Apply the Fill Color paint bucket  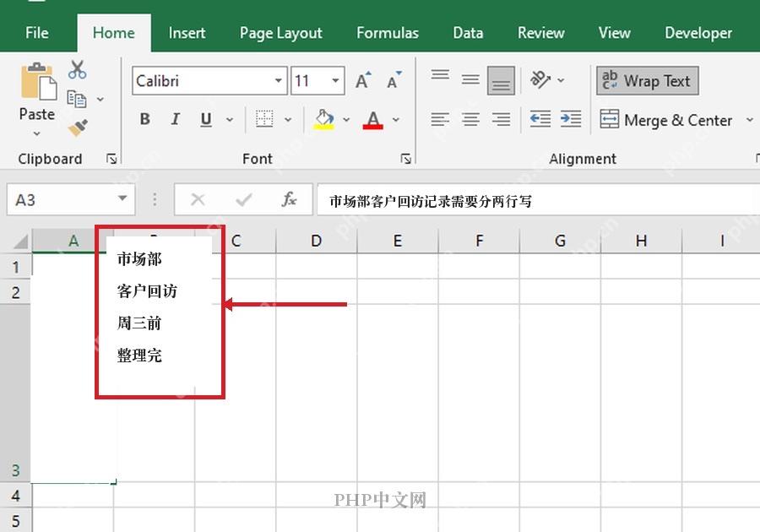point(324,119)
